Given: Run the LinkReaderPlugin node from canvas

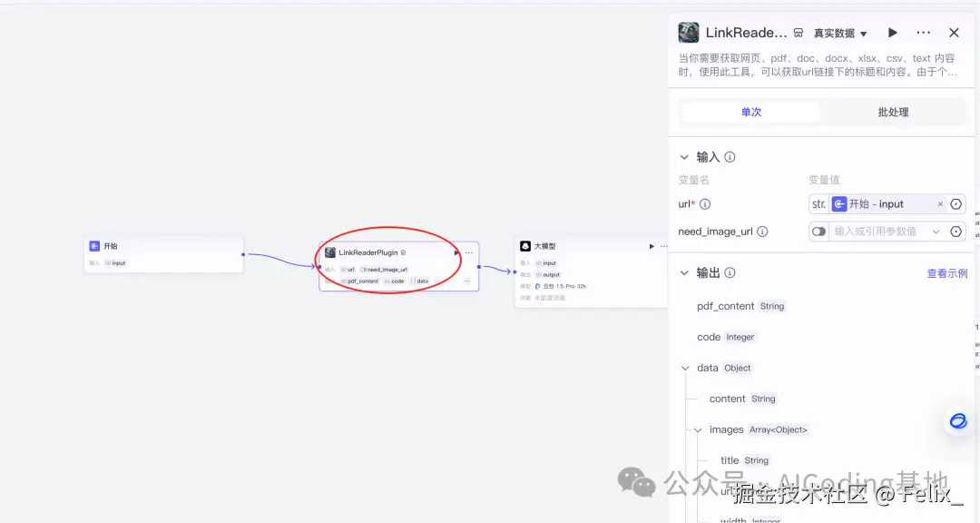Looking at the screenshot, I should (456, 252).
